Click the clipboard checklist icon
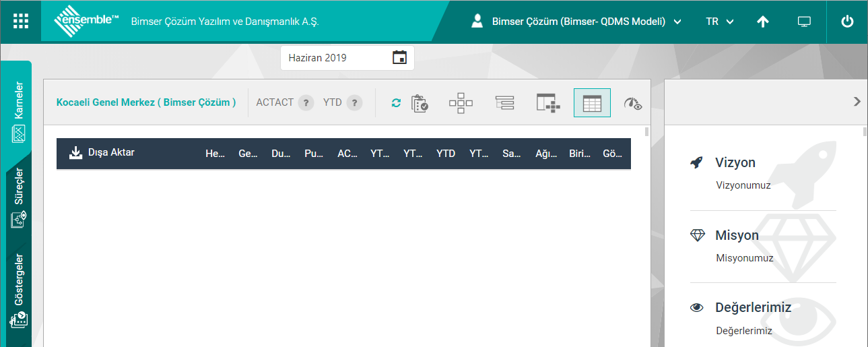This screenshot has width=868, height=347. pyautogui.click(x=420, y=103)
